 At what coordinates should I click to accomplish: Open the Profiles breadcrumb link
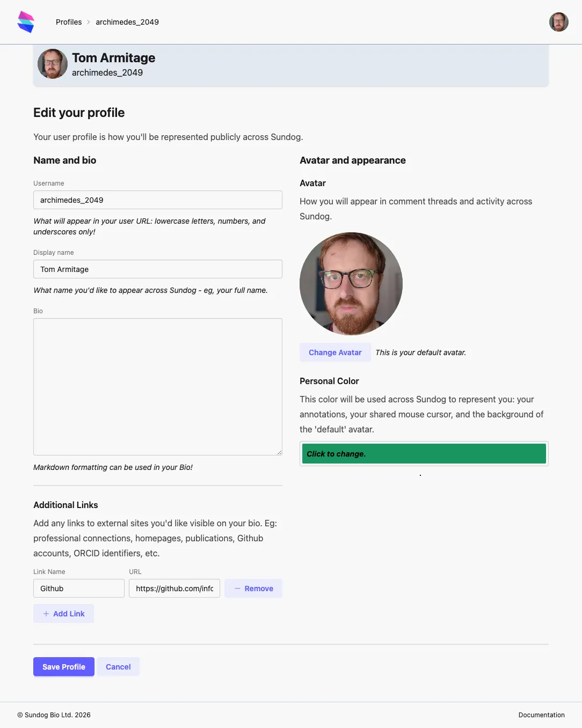pos(69,22)
